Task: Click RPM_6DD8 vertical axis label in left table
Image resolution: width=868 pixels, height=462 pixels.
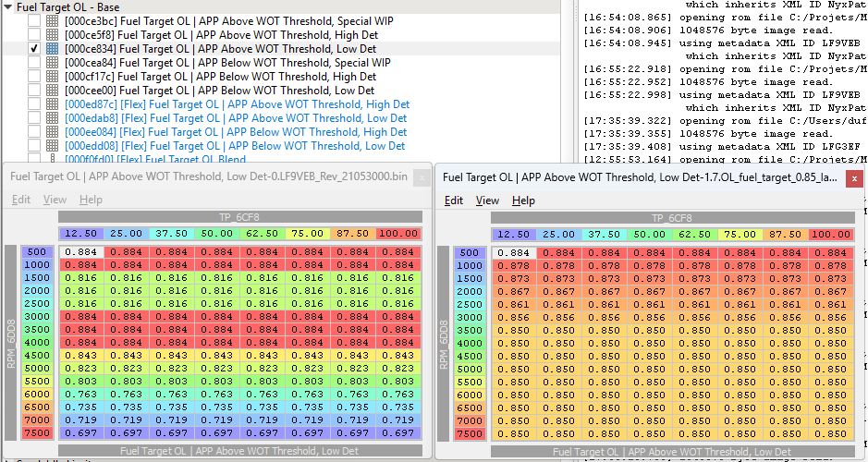Action: [x=11, y=343]
